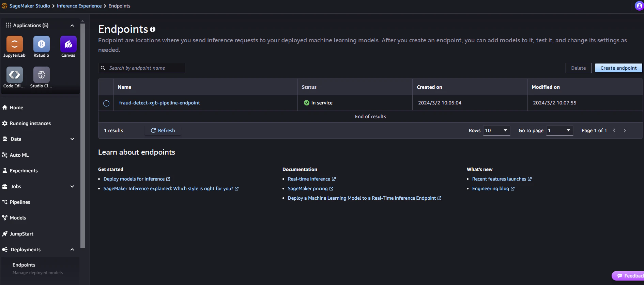Click external link icon after Engineering blog
This screenshot has width=644, height=285.
[x=512, y=188]
